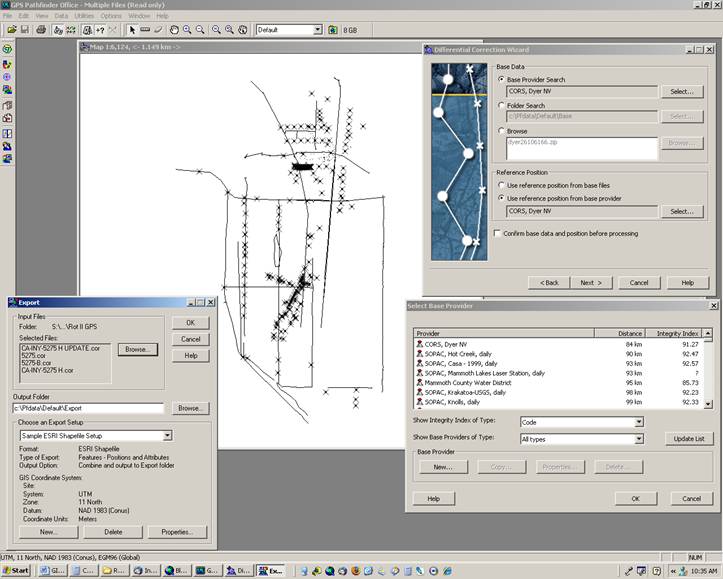Viewport: 723px width, 579px height.
Task: Open the File menu
Action: pyautogui.click(x=7, y=16)
